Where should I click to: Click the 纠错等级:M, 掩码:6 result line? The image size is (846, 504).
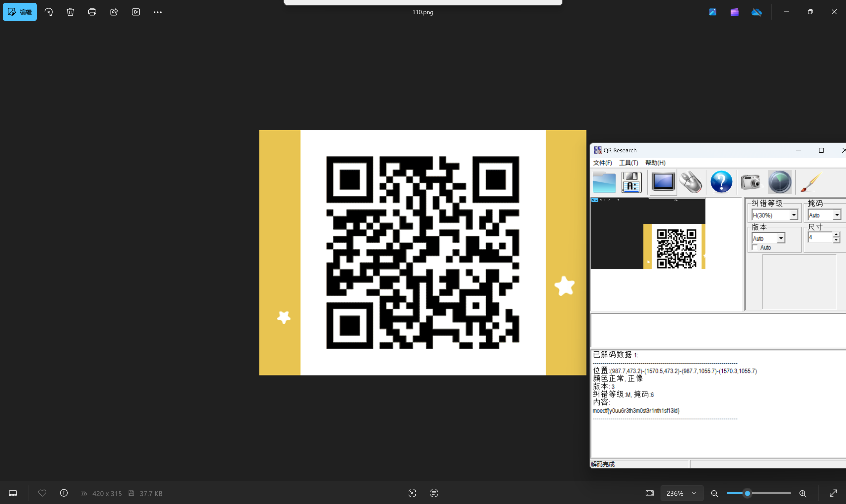click(x=623, y=394)
